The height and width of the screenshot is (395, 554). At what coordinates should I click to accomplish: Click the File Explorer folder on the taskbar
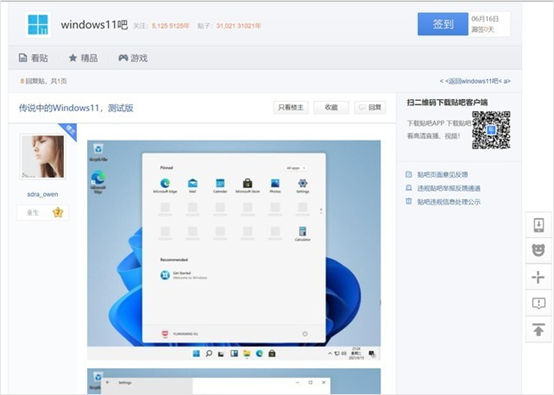[247, 353]
